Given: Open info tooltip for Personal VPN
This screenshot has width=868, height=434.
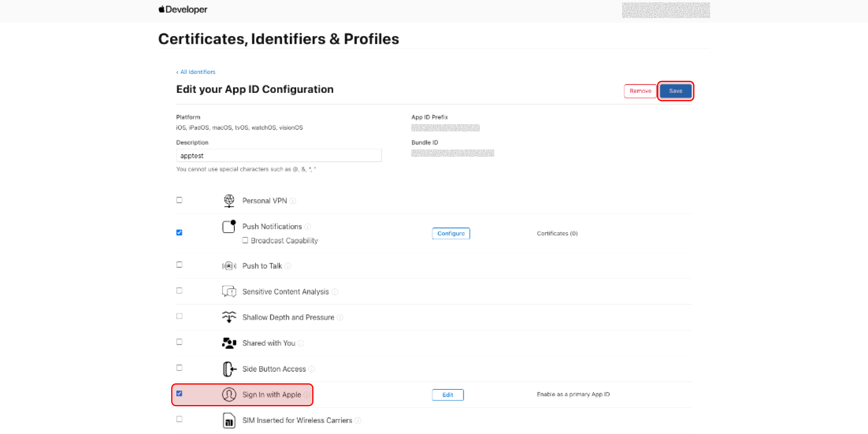Looking at the screenshot, I should coord(293,201).
